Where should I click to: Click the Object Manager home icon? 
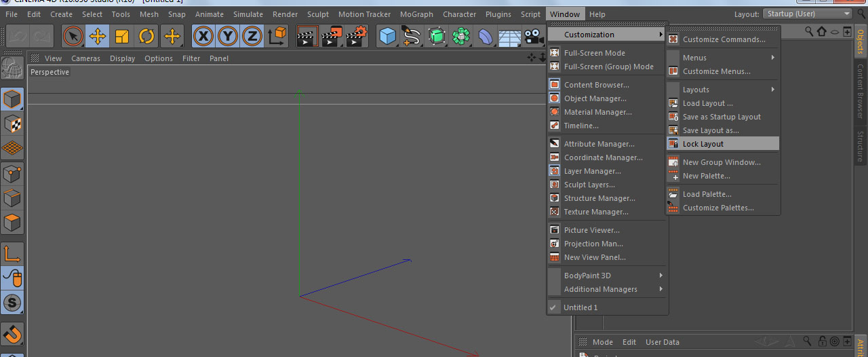click(x=822, y=31)
